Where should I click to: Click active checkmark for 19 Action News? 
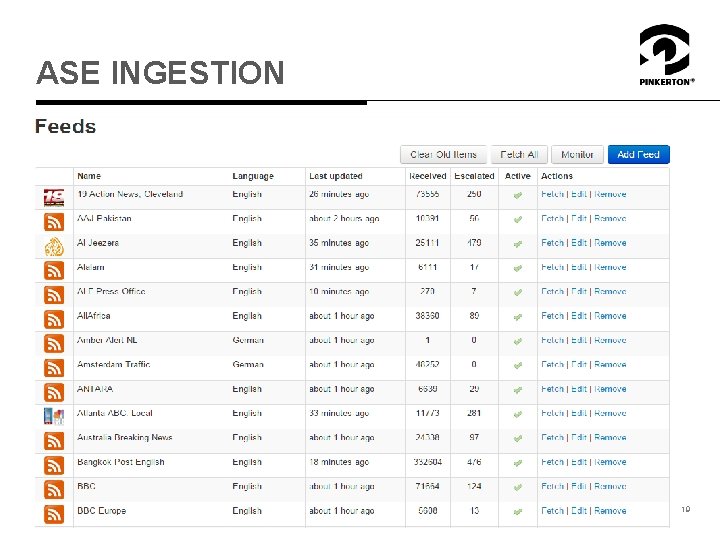(518, 195)
